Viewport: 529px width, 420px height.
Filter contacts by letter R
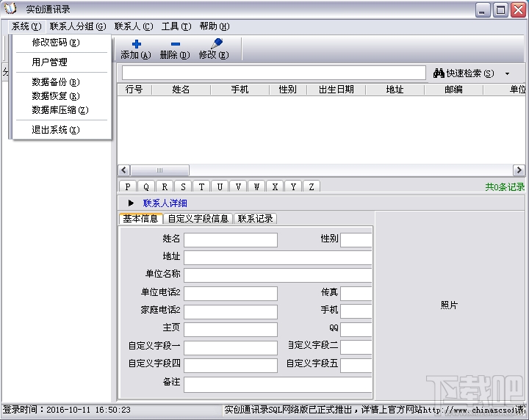pos(165,187)
